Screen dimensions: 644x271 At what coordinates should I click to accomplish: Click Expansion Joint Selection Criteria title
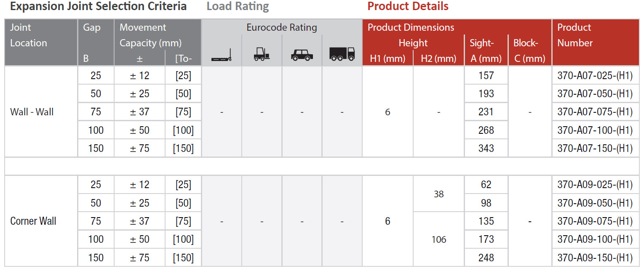(x=98, y=6)
